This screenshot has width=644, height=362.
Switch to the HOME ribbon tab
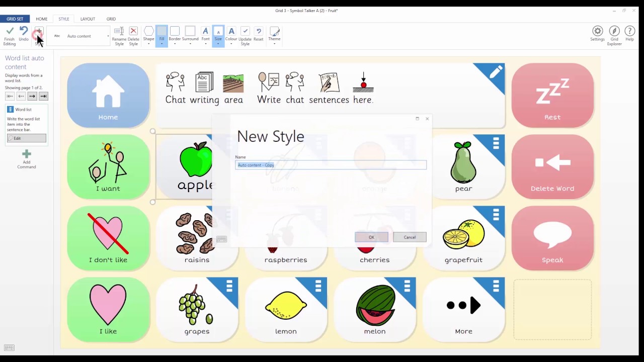42,19
